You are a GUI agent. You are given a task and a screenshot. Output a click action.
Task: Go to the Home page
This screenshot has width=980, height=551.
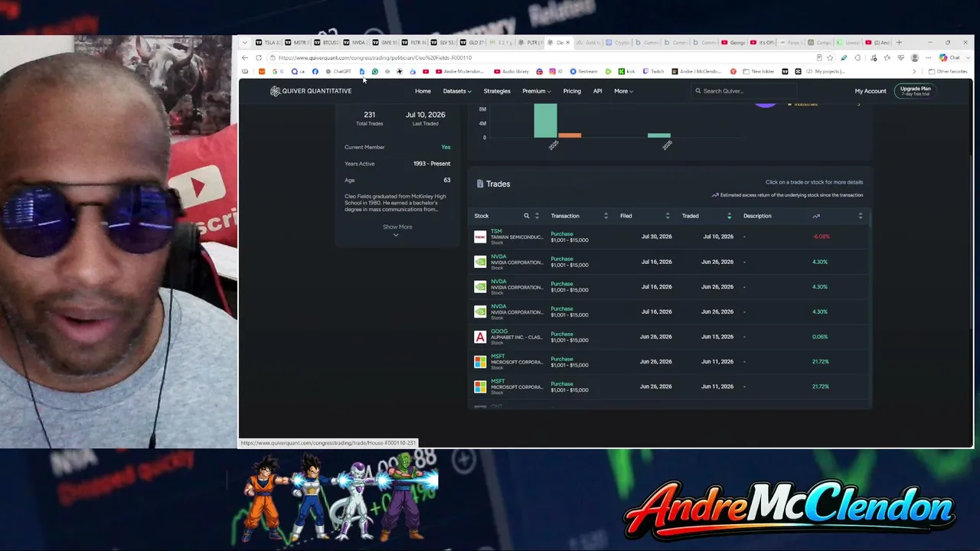coord(423,91)
